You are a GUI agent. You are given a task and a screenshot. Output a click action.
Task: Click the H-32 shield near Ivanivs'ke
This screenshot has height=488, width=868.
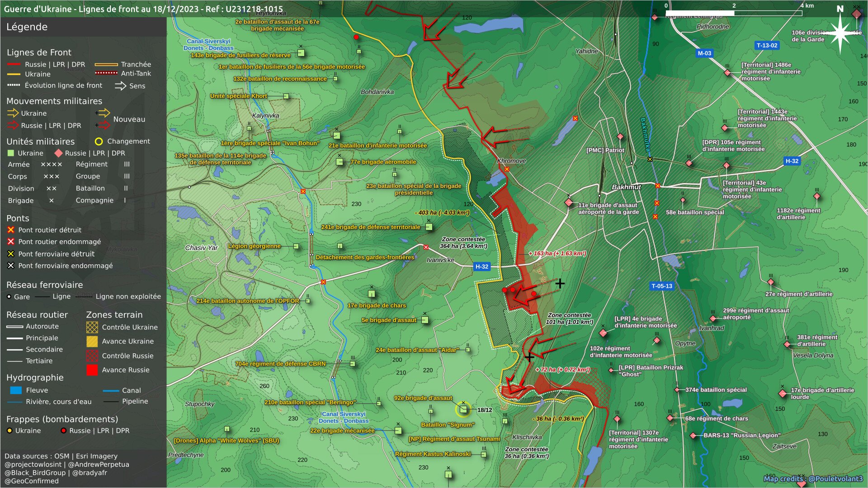[x=482, y=267]
